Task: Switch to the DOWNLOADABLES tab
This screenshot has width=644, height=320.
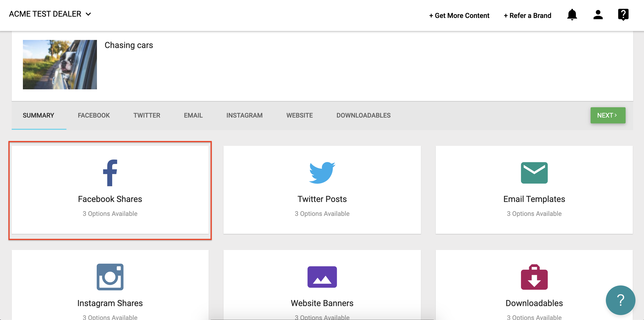Action: pyautogui.click(x=364, y=115)
